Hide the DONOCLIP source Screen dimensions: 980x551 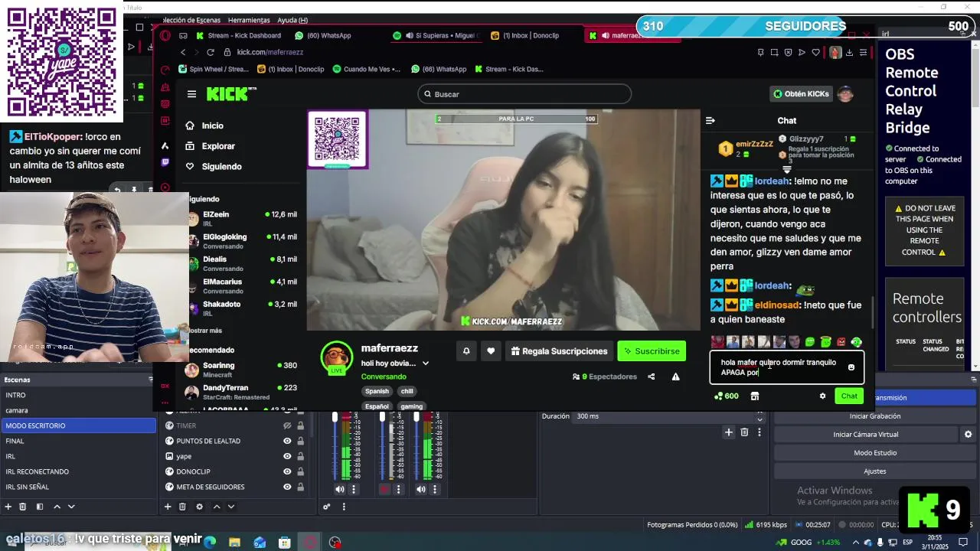click(x=287, y=471)
